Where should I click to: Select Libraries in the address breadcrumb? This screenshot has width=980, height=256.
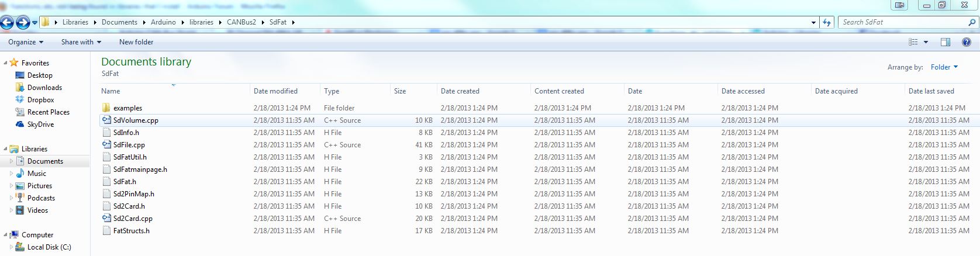pos(75,22)
